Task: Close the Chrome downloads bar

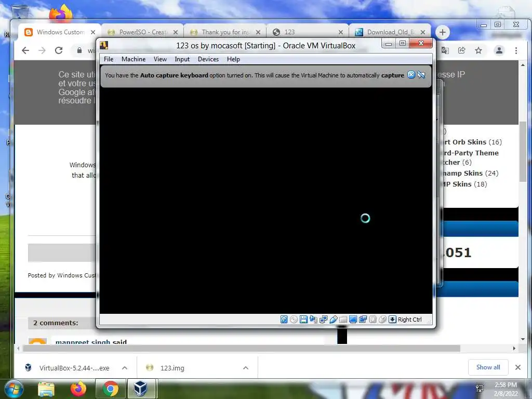Action: [x=518, y=367]
